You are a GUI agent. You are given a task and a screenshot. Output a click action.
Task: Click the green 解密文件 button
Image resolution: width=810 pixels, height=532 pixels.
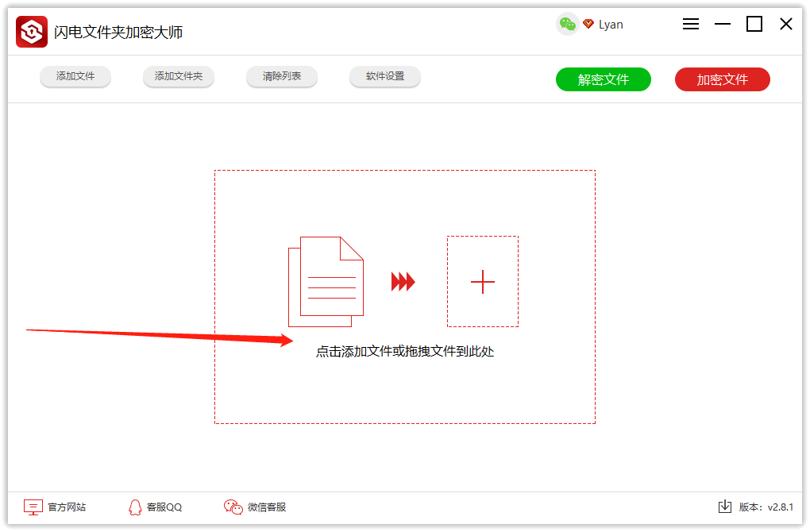pyautogui.click(x=604, y=79)
